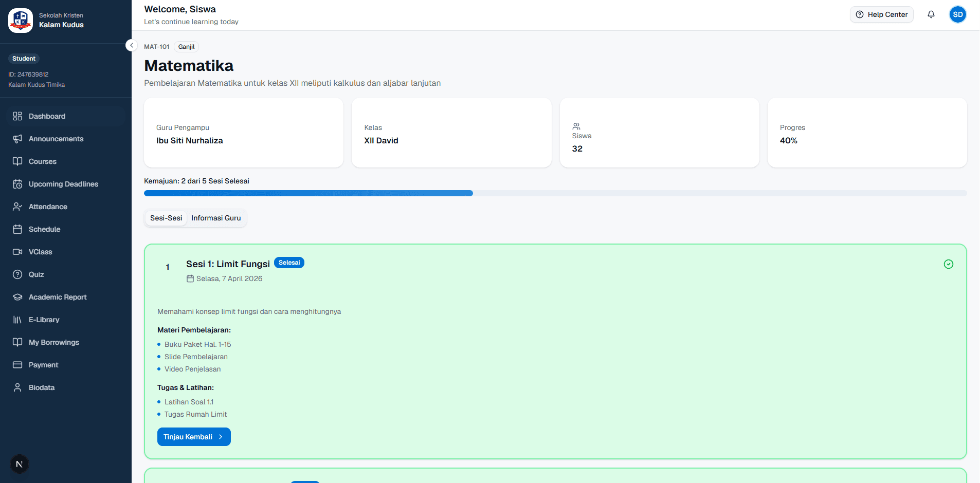This screenshot has height=483, width=980.
Task: Open the notifications bell icon
Action: point(931,14)
